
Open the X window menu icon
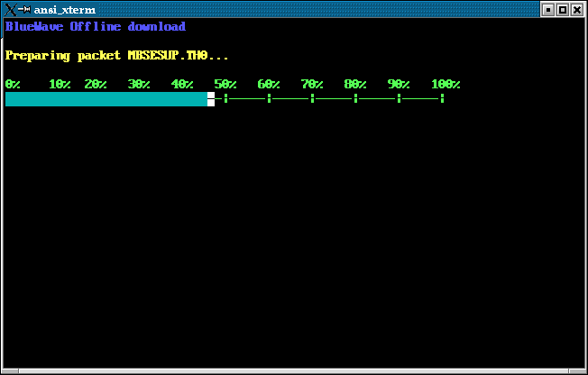coord(11,10)
